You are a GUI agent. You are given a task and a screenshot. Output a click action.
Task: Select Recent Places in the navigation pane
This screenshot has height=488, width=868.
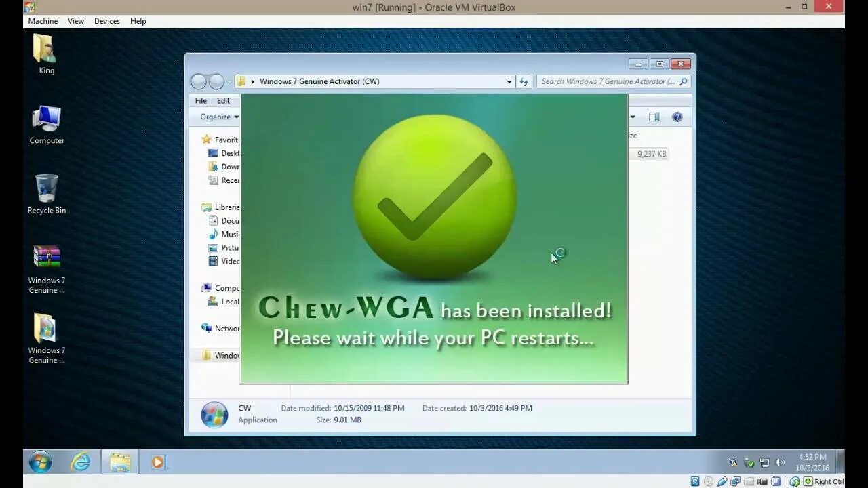pos(224,180)
